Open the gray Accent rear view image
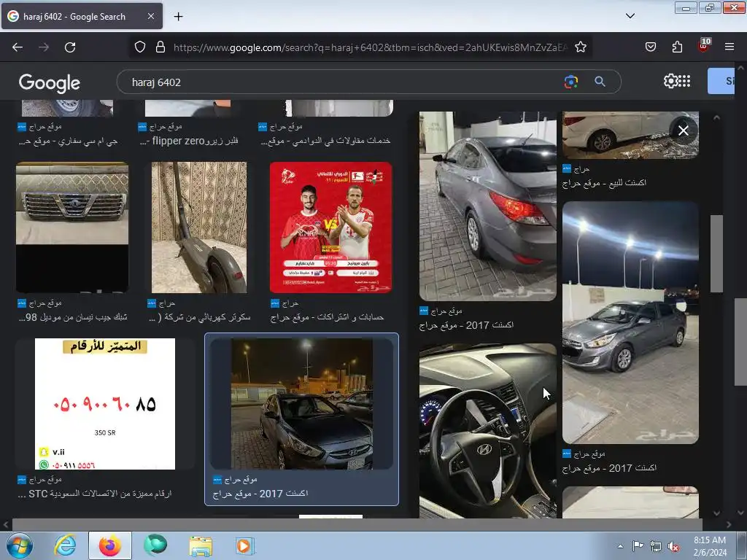747x560 pixels. click(x=487, y=206)
